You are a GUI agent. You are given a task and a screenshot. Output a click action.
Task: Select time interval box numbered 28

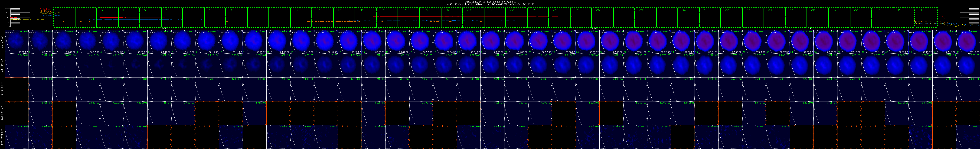tap(645, 17)
